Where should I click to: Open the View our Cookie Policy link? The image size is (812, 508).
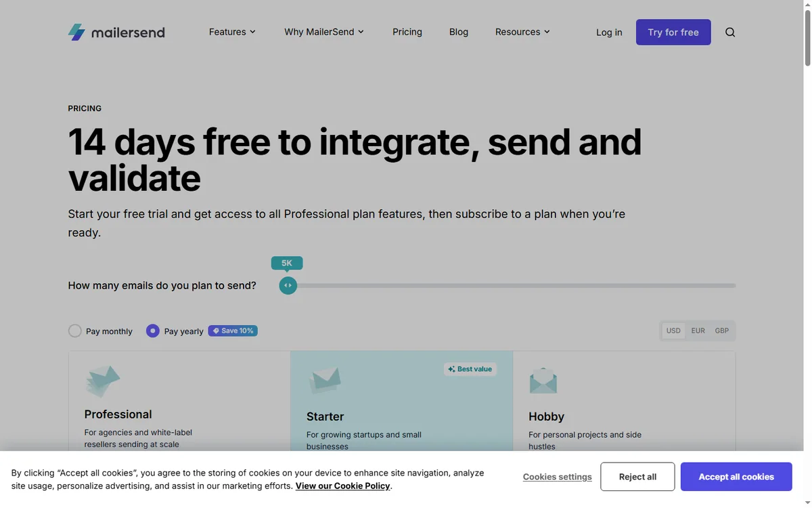(x=343, y=486)
